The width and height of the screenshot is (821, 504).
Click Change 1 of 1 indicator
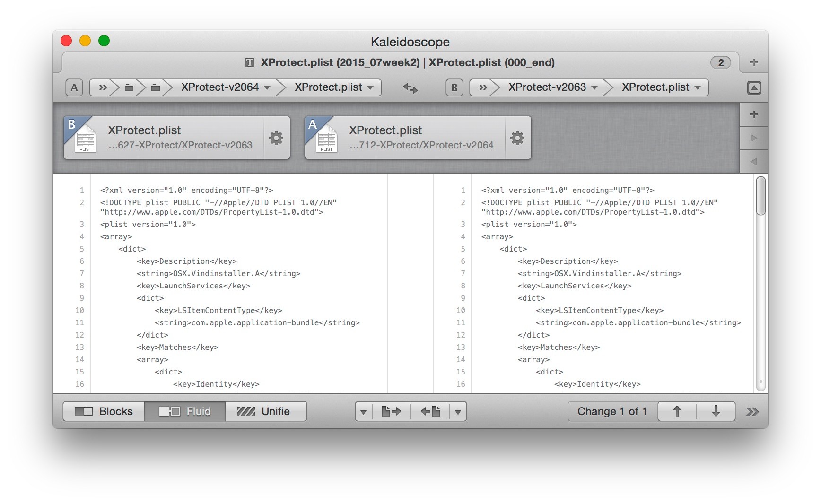pyautogui.click(x=612, y=411)
